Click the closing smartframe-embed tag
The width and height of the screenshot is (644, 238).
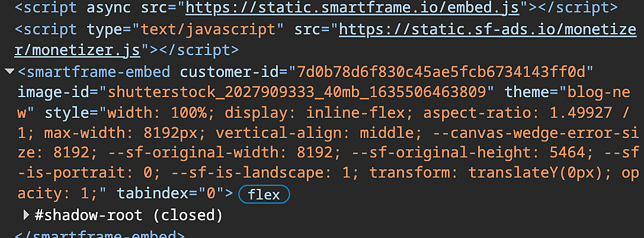[99, 234]
